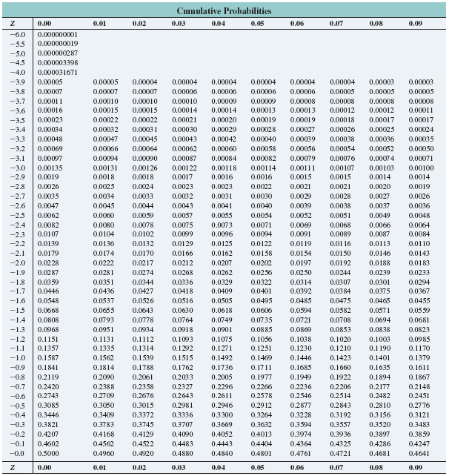Image resolution: width=449 pixels, height=476 pixels.
Task: Click the value 0.0495 in row −1.6
Action: [x=262, y=301]
